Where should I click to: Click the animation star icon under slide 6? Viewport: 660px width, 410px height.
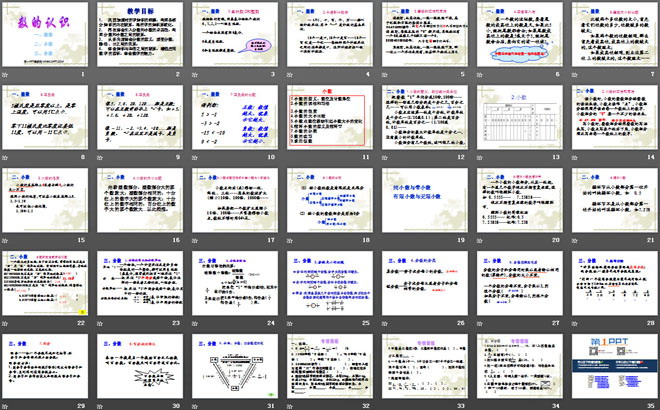pos(480,75)
